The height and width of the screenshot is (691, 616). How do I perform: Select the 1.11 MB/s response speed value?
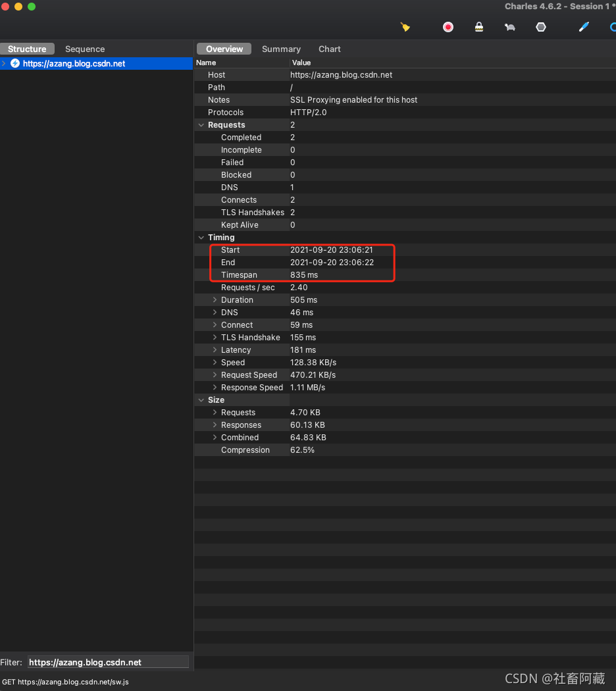(x=307, y=388)
